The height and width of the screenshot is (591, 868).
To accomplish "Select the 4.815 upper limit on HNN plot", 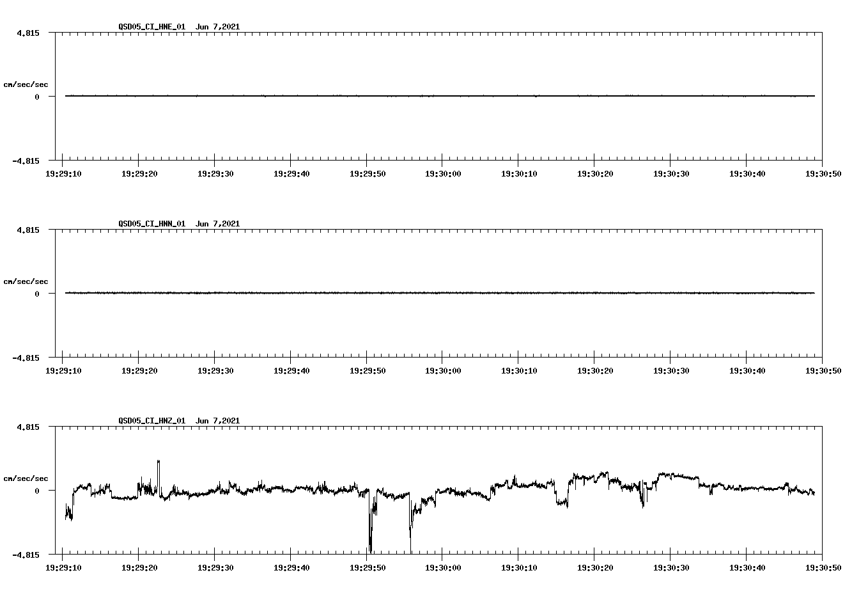I will (x=28, y=230).
